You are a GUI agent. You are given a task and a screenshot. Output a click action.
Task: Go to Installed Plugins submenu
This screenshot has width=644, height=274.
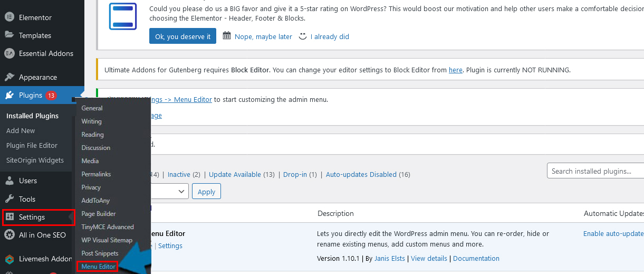pyautogui.click(x=32, y=116)
